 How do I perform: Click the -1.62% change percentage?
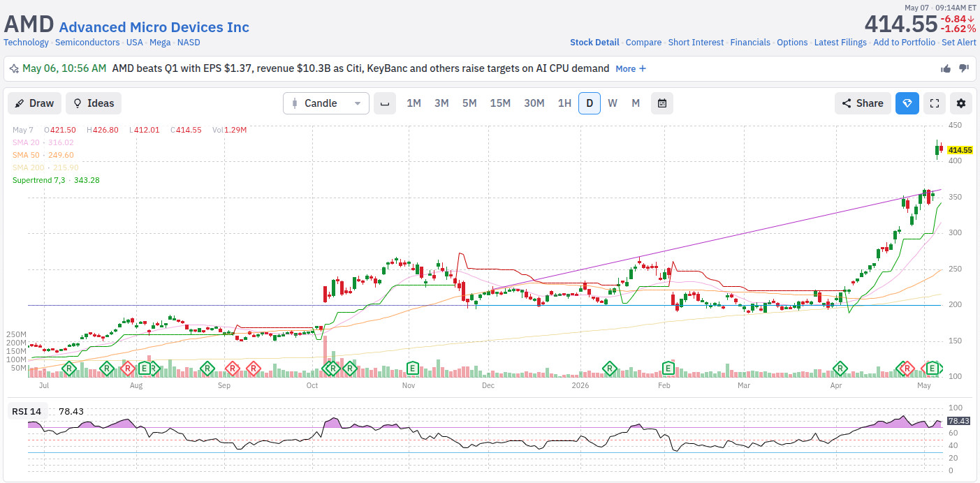958,29
